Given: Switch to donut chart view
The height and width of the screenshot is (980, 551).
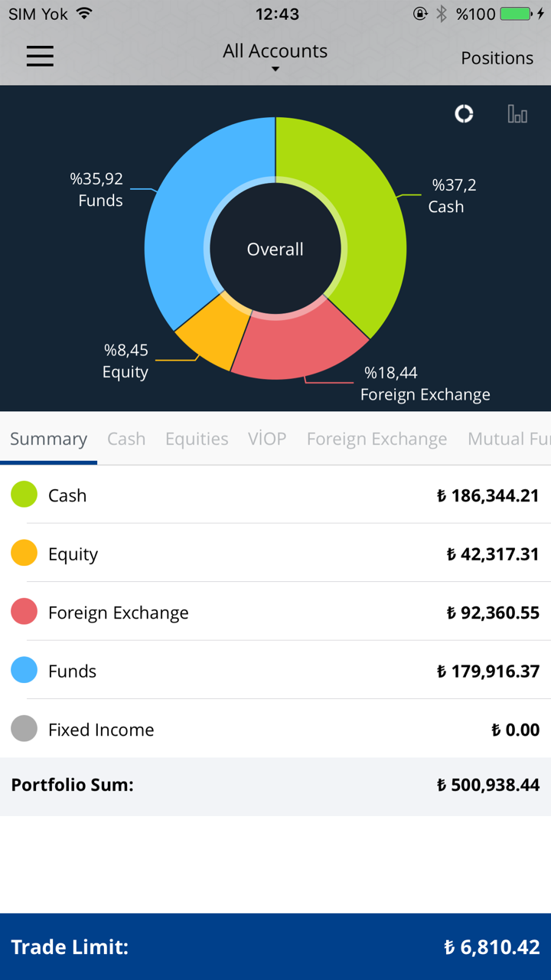Looking at the screenshot, I should pyautogui.click(x=464, y=114).
